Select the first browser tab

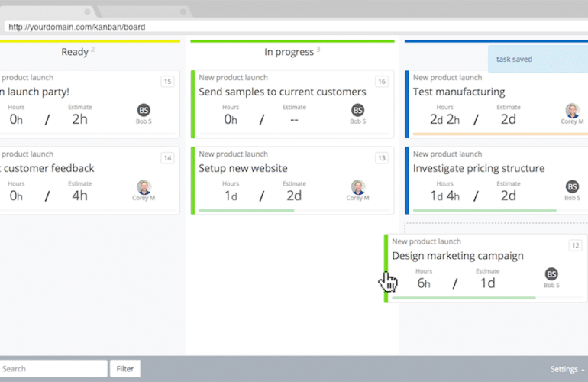click(49, 11)
